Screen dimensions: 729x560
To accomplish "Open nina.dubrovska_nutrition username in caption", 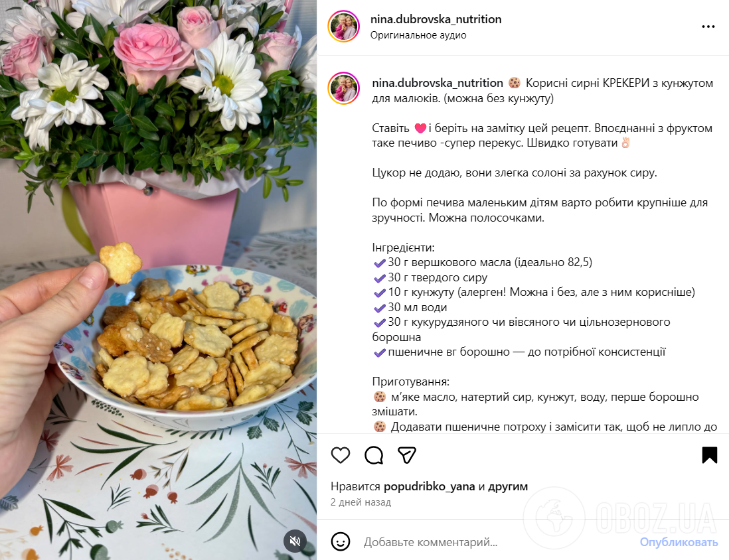I will click(x=438, y=83).
